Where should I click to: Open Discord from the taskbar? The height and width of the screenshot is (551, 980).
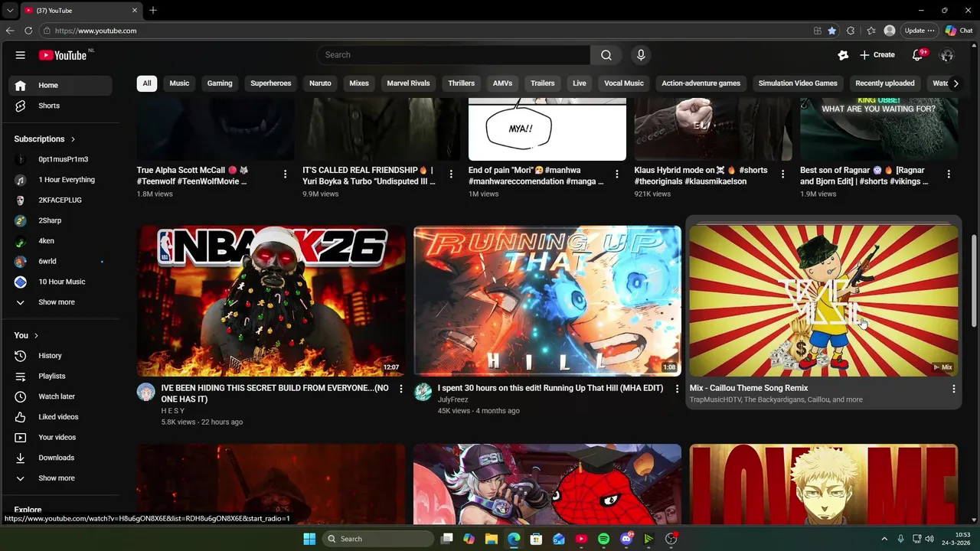pos(626,539)
